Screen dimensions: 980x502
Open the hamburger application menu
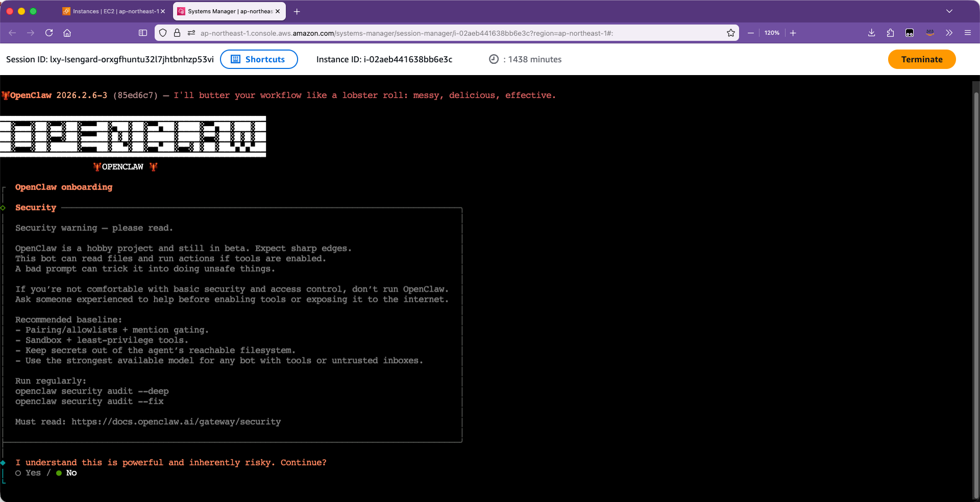[967, 33]
